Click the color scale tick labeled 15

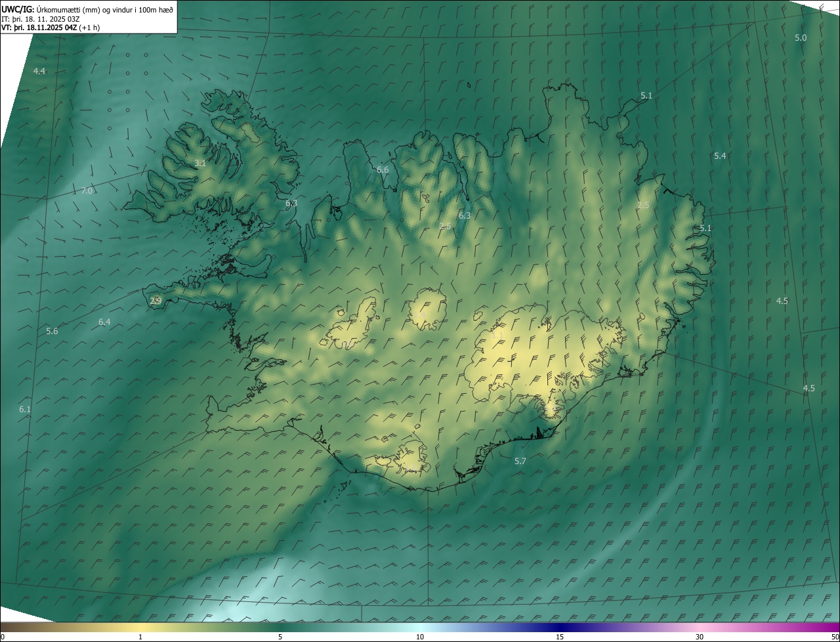(x=560, y=637)
